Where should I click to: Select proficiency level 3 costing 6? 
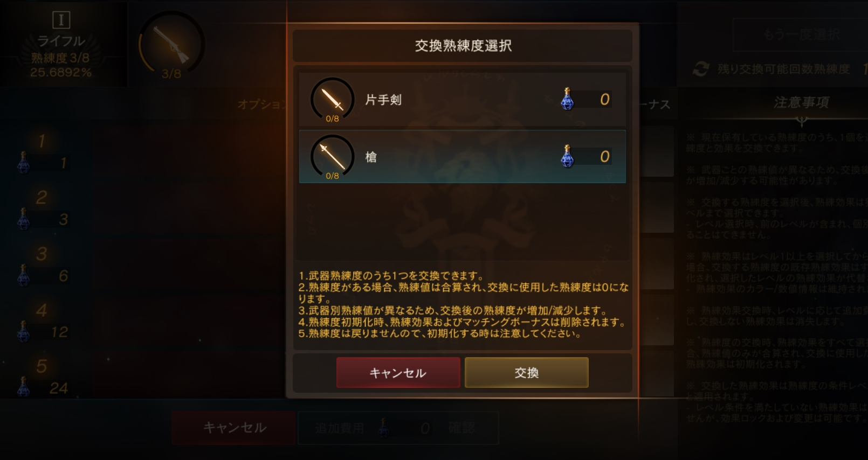click(43, 266)
